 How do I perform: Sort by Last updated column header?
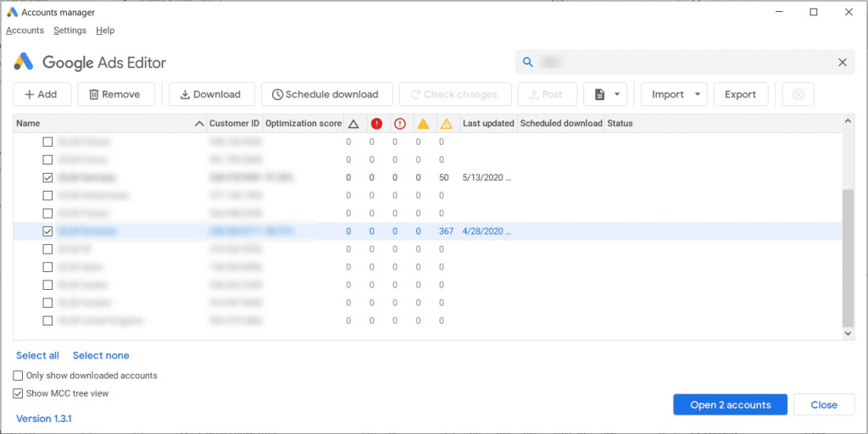[x=488, y=124]
